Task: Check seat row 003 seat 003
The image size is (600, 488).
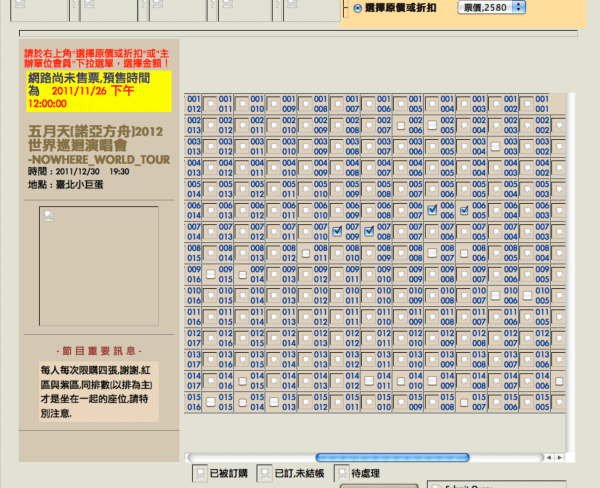Action: (x=495, y=147)
